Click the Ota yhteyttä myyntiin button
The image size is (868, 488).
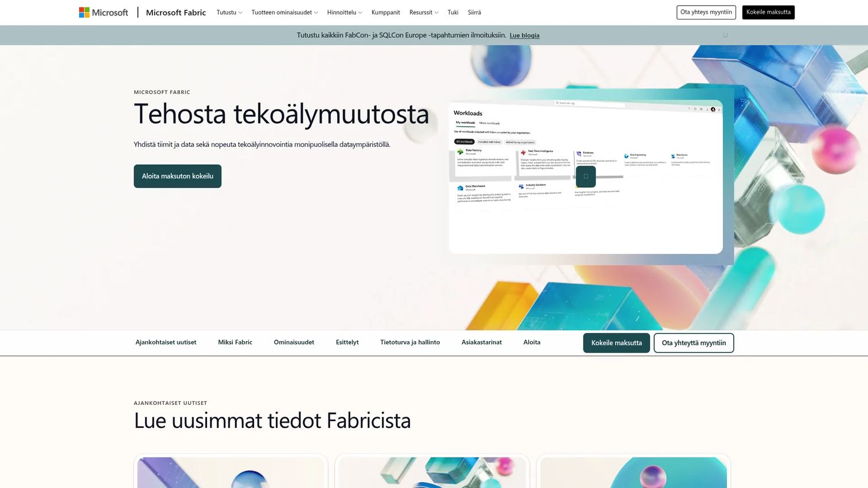point(694,343)
